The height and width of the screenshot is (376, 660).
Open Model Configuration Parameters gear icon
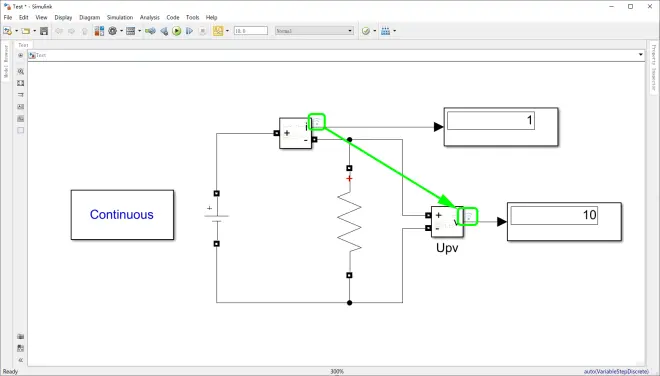112,31
